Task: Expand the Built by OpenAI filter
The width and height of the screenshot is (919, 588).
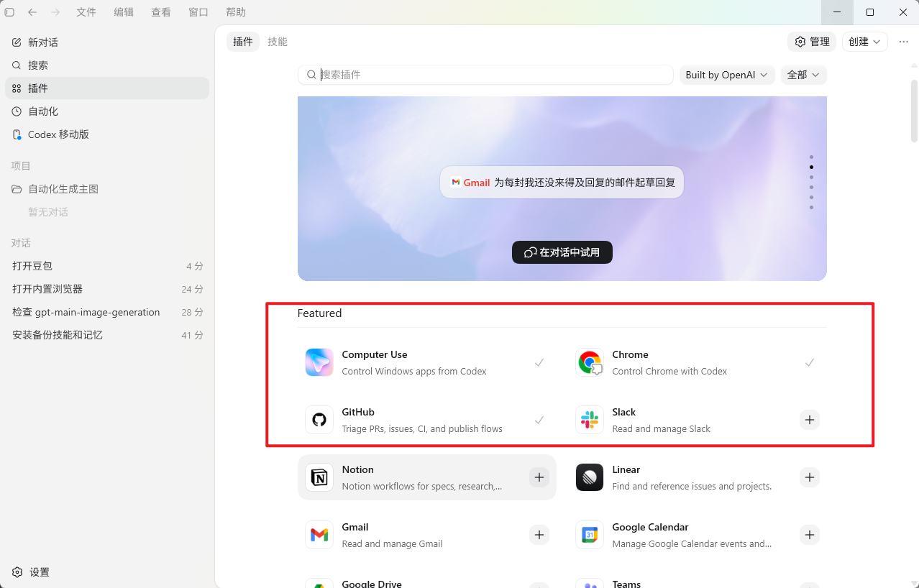Action: point(727,75)
